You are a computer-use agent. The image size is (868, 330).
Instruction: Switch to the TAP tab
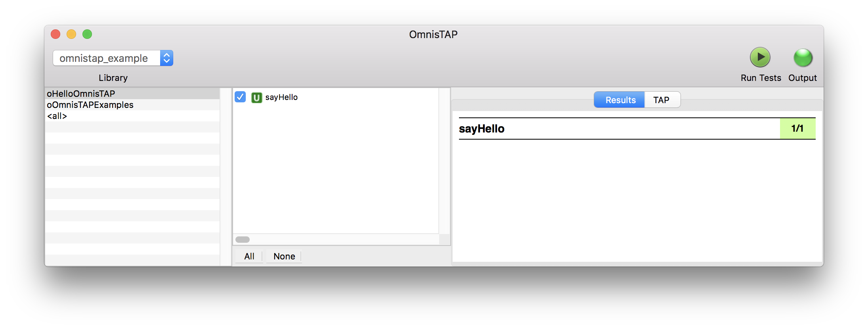pos(662,100)
